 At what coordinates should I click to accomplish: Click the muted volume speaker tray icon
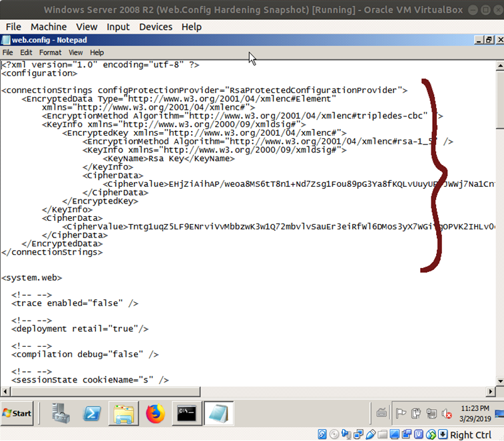447,412
